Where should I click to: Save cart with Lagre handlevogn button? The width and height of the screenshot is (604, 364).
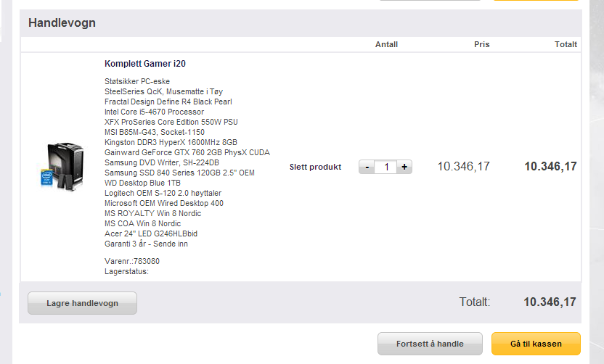[83, 303]
